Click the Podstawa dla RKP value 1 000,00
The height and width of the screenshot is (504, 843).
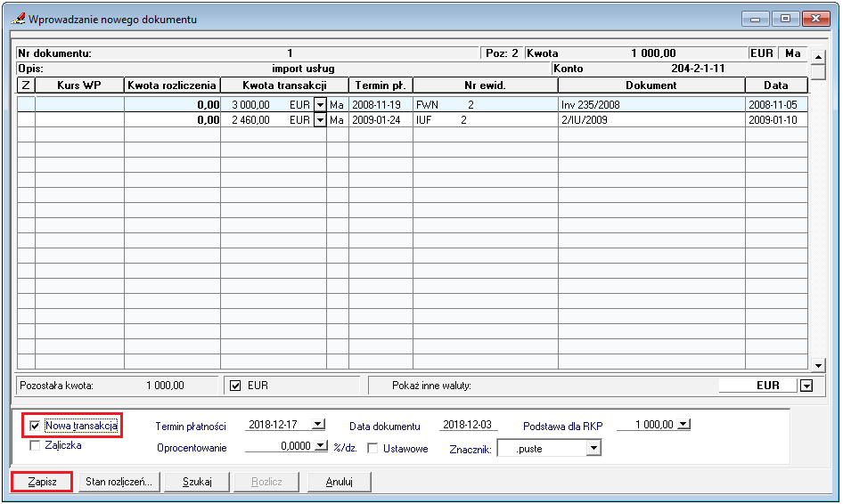(647, 425)
